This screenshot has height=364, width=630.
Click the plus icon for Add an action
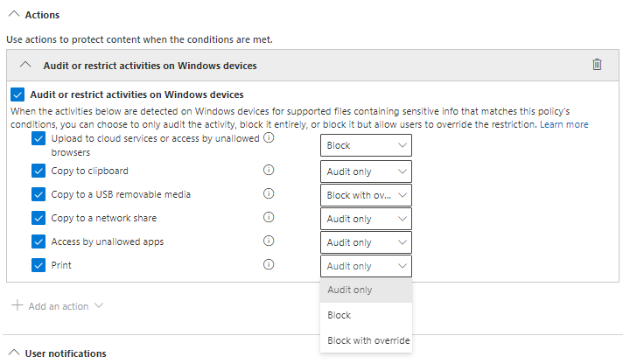pos(17,306)
